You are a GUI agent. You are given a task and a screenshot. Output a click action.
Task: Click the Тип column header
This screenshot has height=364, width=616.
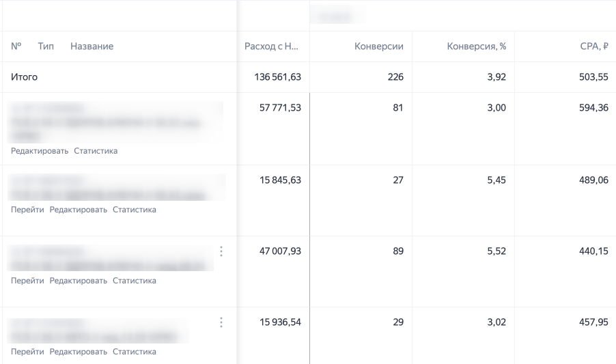tap(46, 46)
